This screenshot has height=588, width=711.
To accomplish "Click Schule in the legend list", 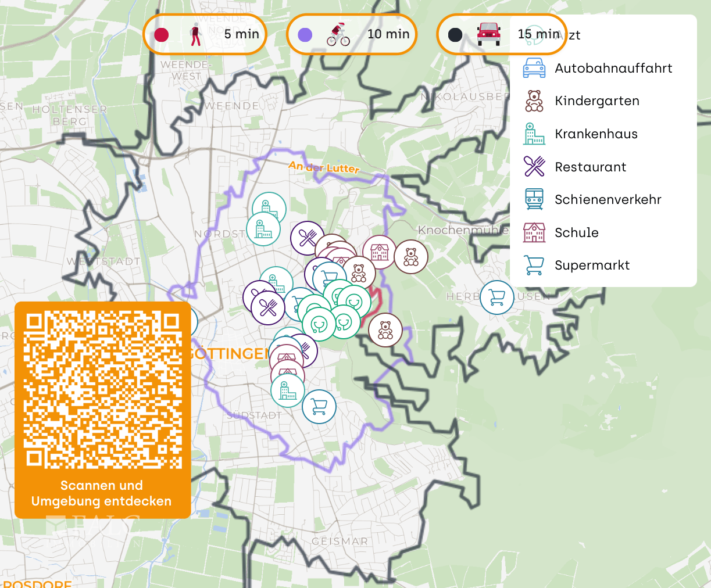I will [561, 232].
